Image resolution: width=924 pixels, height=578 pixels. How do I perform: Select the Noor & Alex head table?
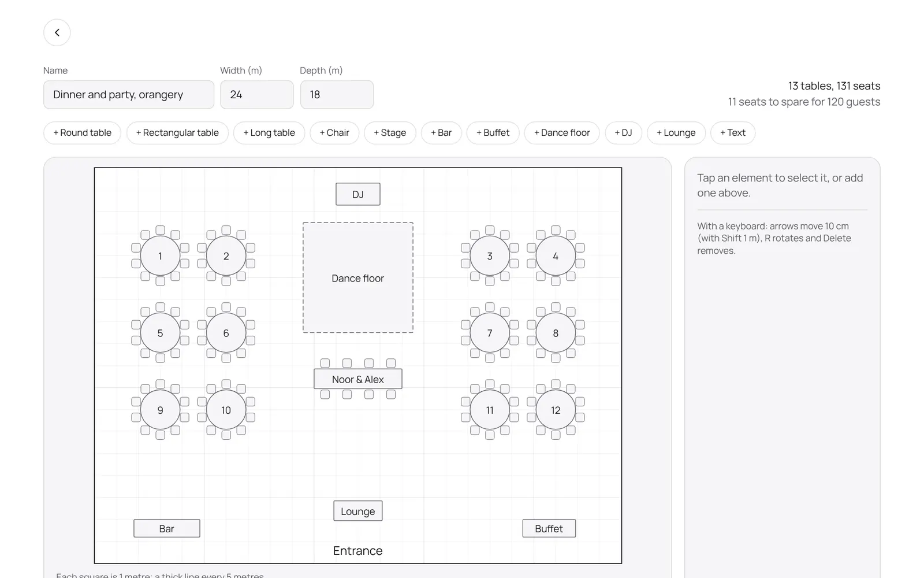pyautogui.click(x=358, y=379)
